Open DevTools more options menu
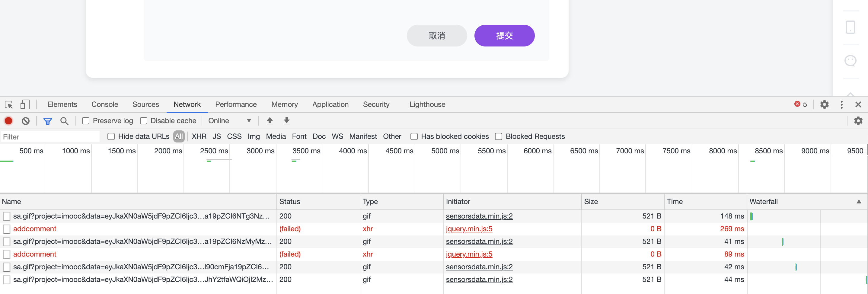Image resolution: width=868 pixels, height=294 pixels. coord(841,104)
